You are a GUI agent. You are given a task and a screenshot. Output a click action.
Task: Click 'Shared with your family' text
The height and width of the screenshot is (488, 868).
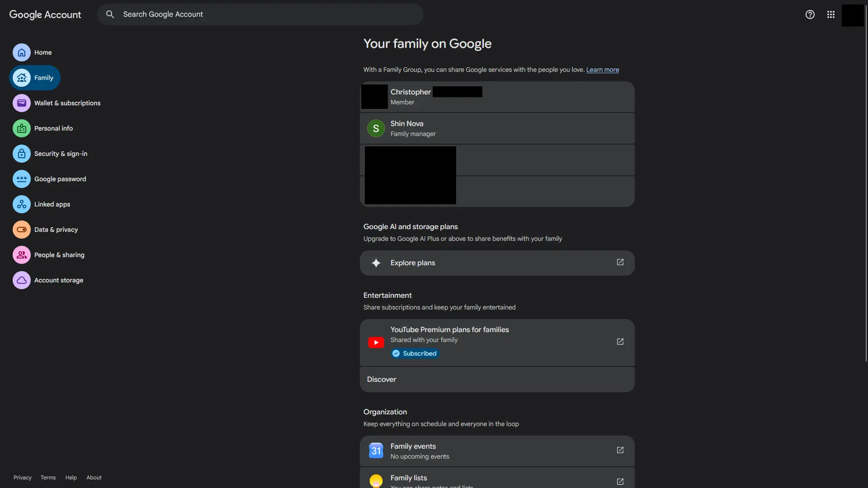424,340
